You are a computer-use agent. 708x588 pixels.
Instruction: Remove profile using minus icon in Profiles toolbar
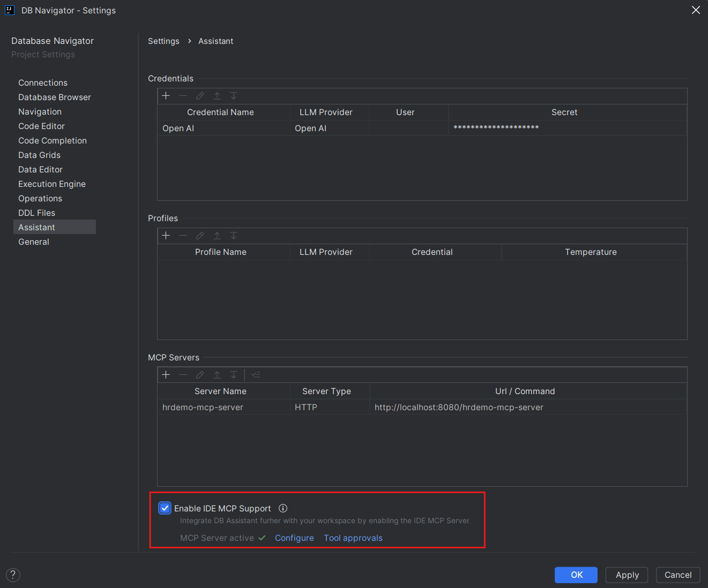pos(183,236)
